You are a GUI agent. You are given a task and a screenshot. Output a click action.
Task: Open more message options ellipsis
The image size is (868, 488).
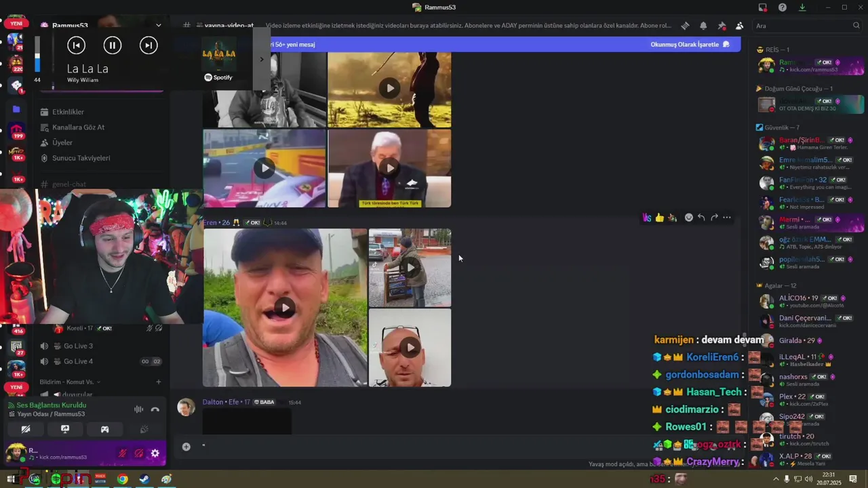click(727, 218)
